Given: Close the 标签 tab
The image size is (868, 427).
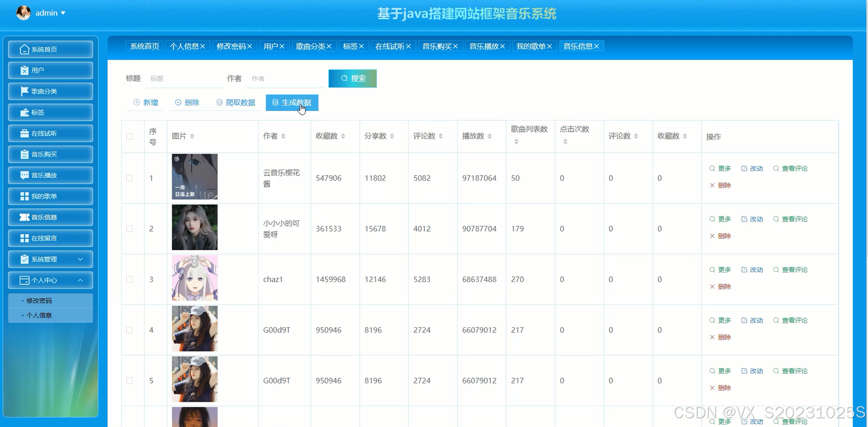Looking at the screenshot, I should point(361,46).
